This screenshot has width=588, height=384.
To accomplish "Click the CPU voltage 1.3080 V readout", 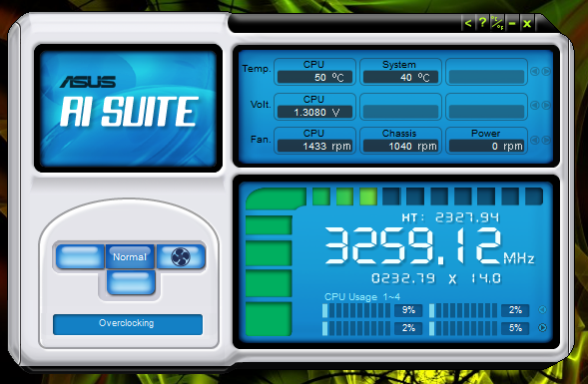I will click(314, 112).
